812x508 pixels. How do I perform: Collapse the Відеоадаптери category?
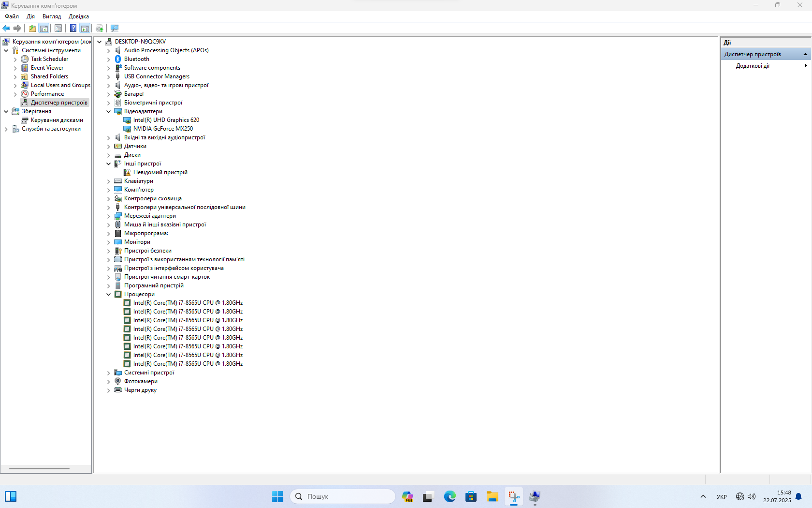(109, 111)
